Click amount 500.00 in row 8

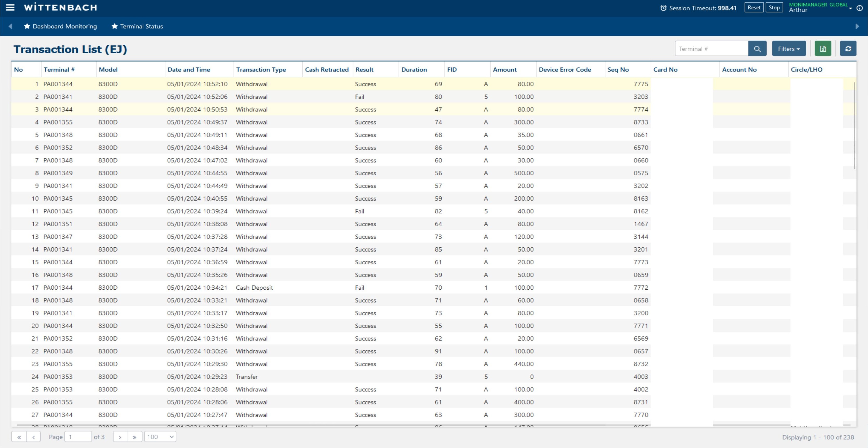(524, 173)
